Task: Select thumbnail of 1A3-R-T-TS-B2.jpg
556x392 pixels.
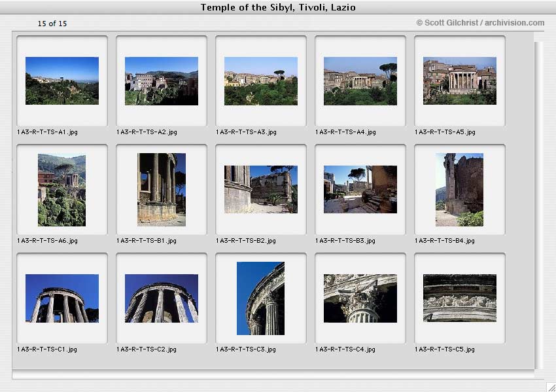Action: [x=261, y=189]
